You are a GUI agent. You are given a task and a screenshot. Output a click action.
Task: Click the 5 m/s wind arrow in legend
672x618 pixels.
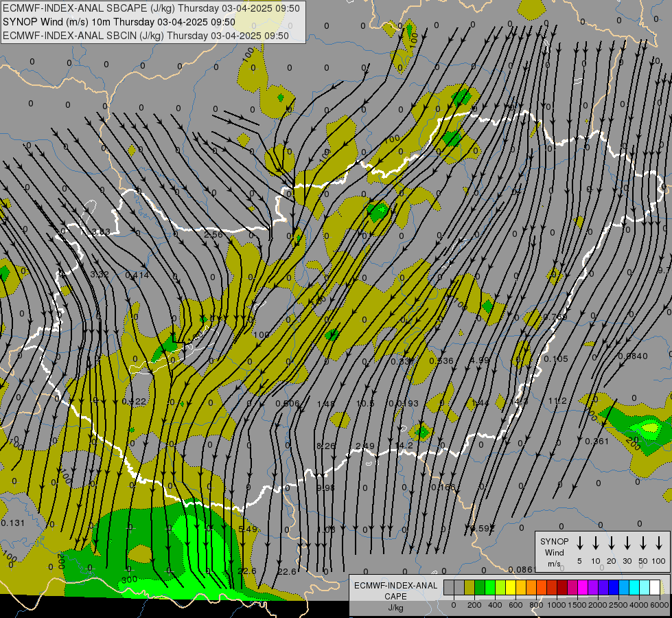click(x=580, y=543)
